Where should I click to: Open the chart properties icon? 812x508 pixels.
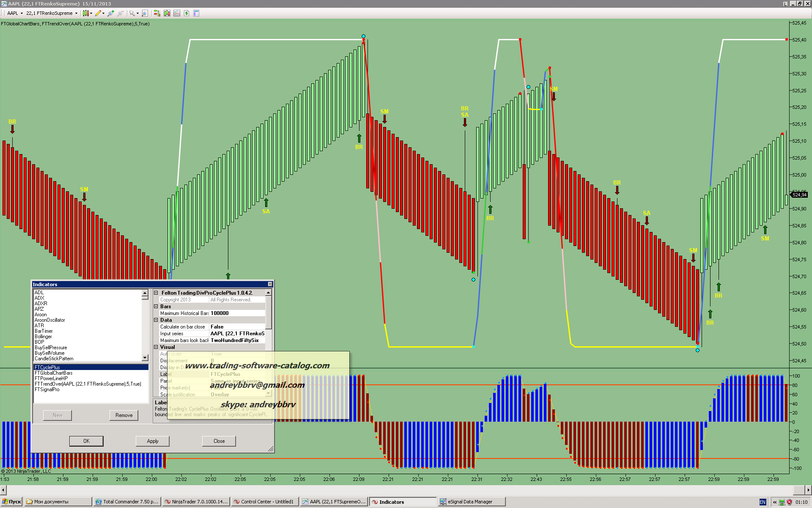(x=196, y=13)
